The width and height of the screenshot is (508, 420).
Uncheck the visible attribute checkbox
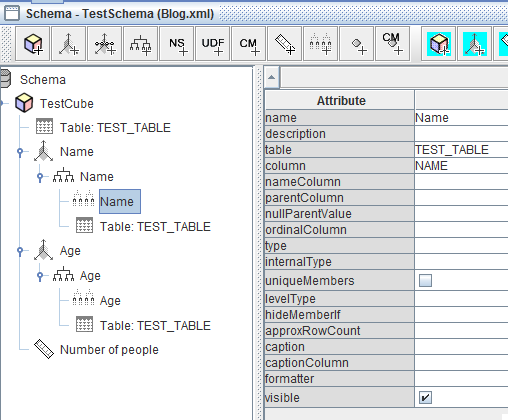coord(425,397)
